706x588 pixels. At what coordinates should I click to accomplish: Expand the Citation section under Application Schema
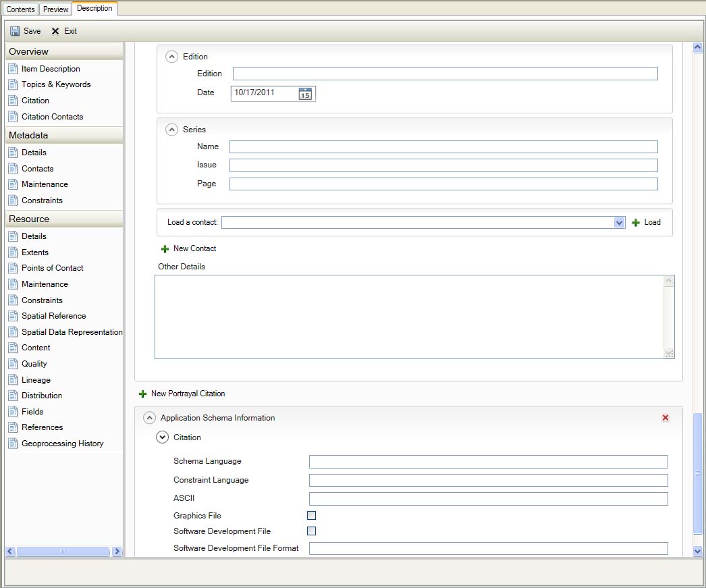pos(162,437)
